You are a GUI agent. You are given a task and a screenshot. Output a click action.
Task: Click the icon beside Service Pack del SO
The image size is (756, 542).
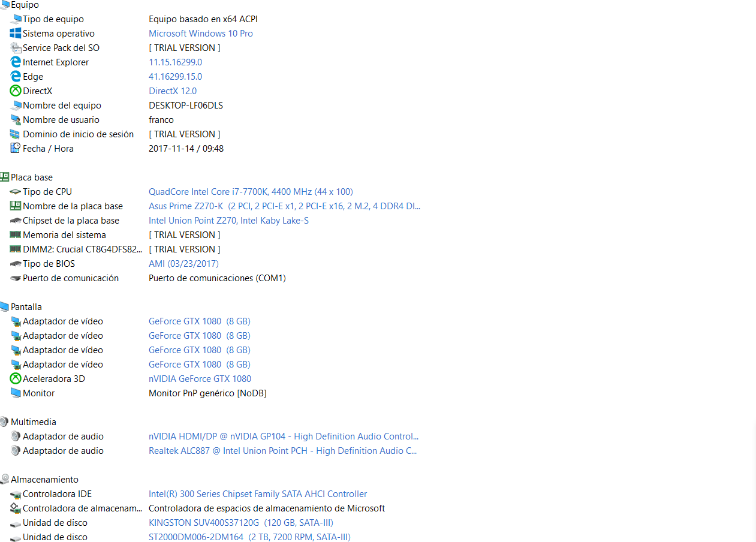(x=16, y=48)
